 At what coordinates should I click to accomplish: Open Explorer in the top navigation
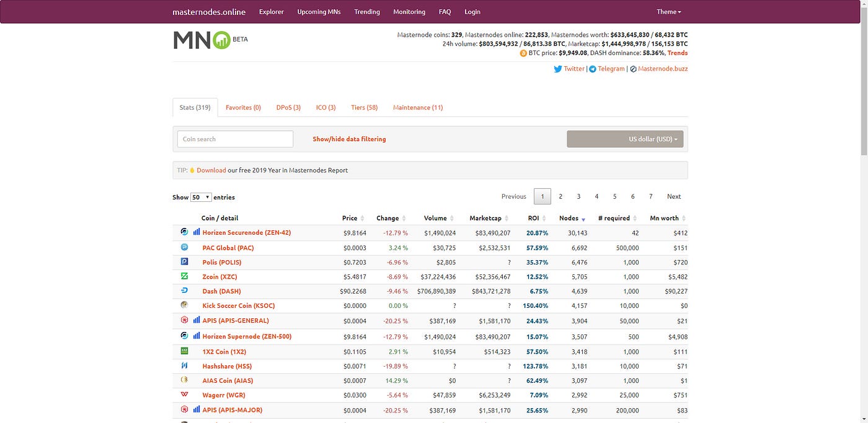pos(272,12)
